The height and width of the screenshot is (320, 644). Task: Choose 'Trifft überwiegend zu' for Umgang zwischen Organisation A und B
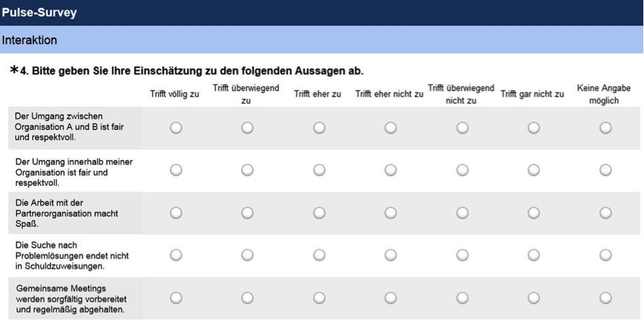click(247, 128)
